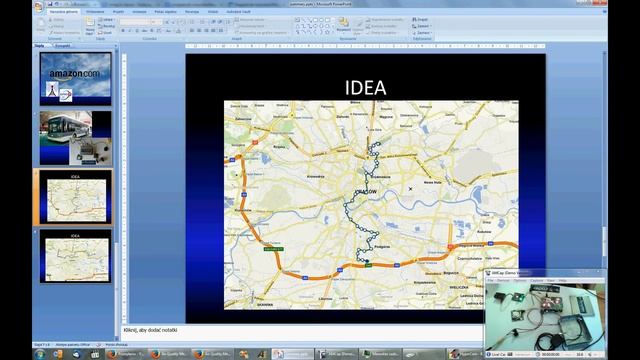
Task: Switch to Wstawianie ribbon tab
Action: click(95, 12)
